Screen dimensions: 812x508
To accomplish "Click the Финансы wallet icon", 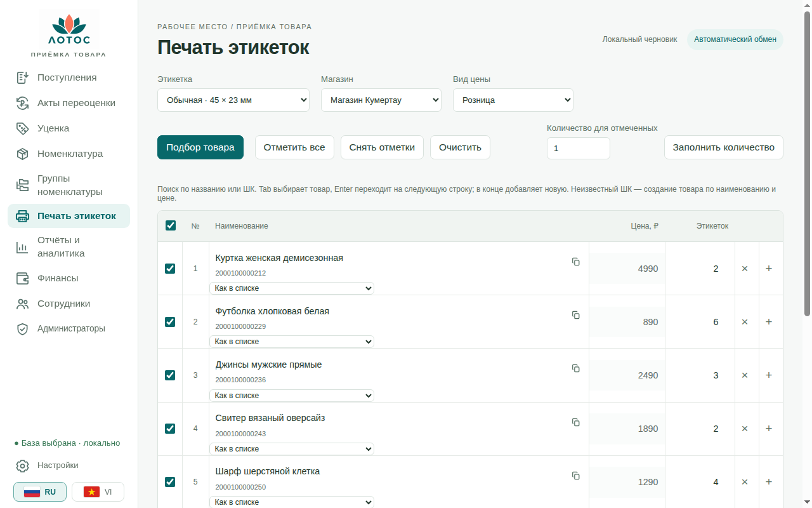I will click(x=23, y=278).
